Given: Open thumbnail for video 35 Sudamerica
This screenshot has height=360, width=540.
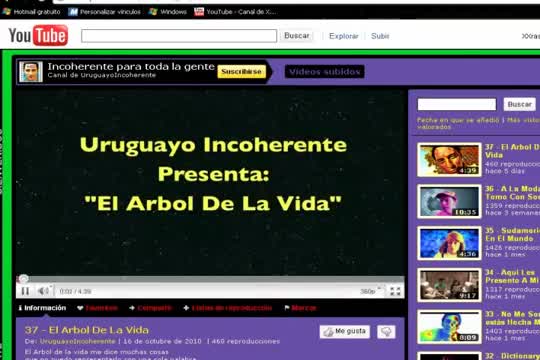Looking at the screenshot, I should (449, 243).
